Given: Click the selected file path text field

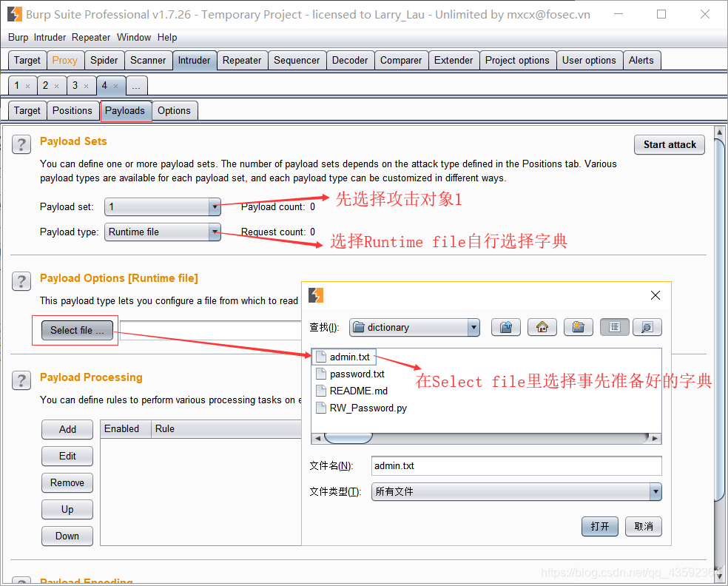Looking at the screenshot, I should [x=211, y=330].
